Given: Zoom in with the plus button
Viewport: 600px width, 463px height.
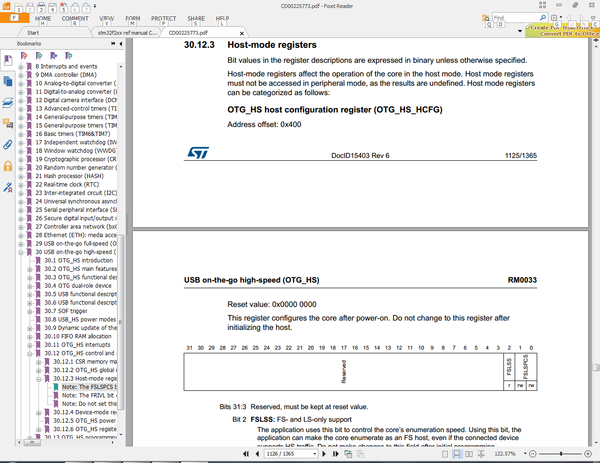Looking at the screenshot, I should coord(588,454).
